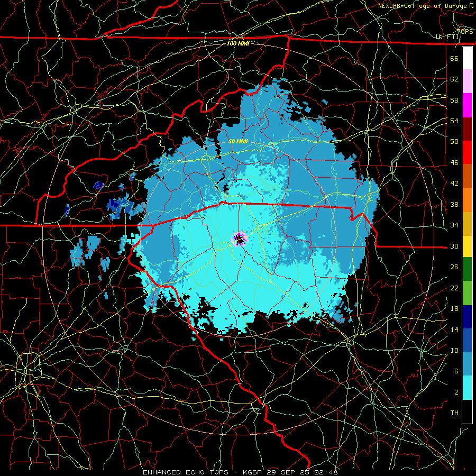Screen dimensions: 476x476
Task: Click the legend value '58'
Action: coord(454,100)
